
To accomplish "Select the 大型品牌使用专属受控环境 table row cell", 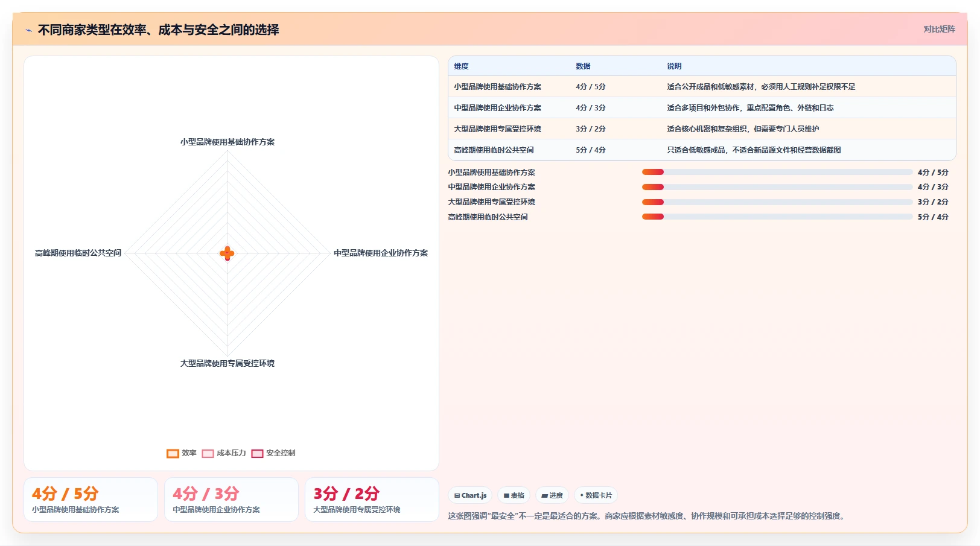I will (x=498, y=129).
